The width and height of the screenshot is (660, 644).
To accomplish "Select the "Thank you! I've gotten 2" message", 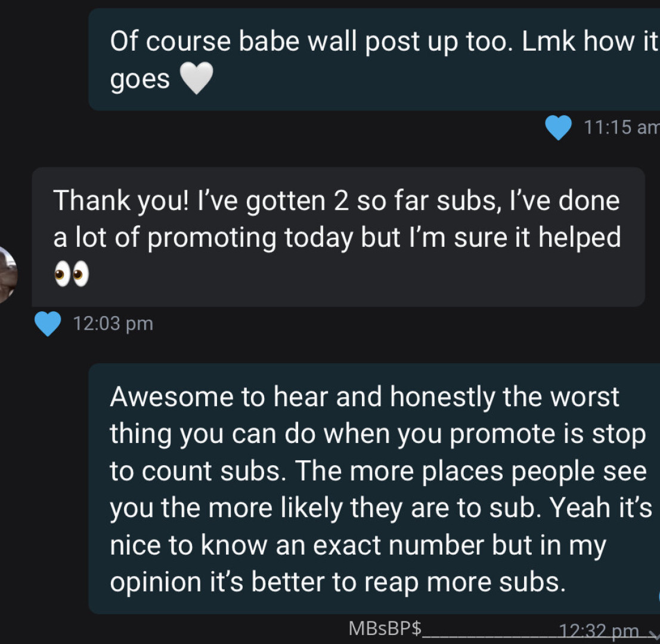I will coord(339,237).
